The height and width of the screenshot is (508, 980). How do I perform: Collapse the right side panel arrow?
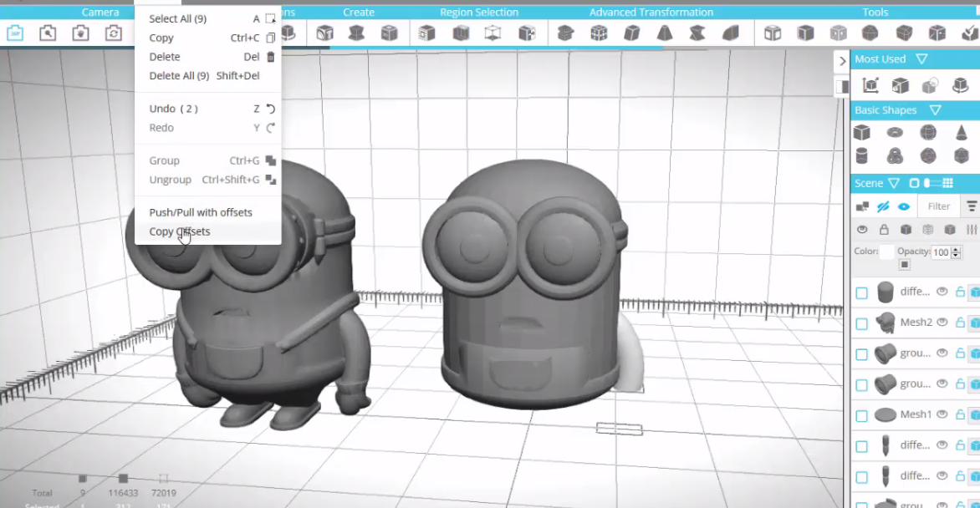click(x=842, y=61)
